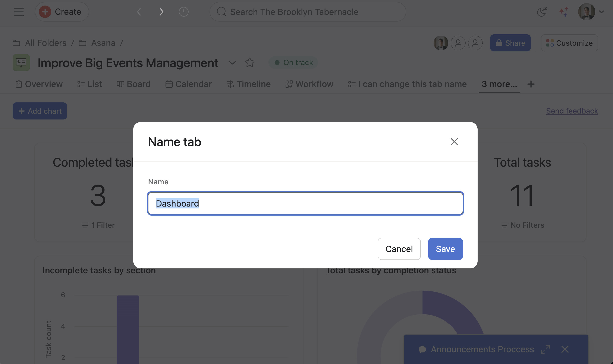Click the Completed tasks value 3

click(x=98, y=196)
